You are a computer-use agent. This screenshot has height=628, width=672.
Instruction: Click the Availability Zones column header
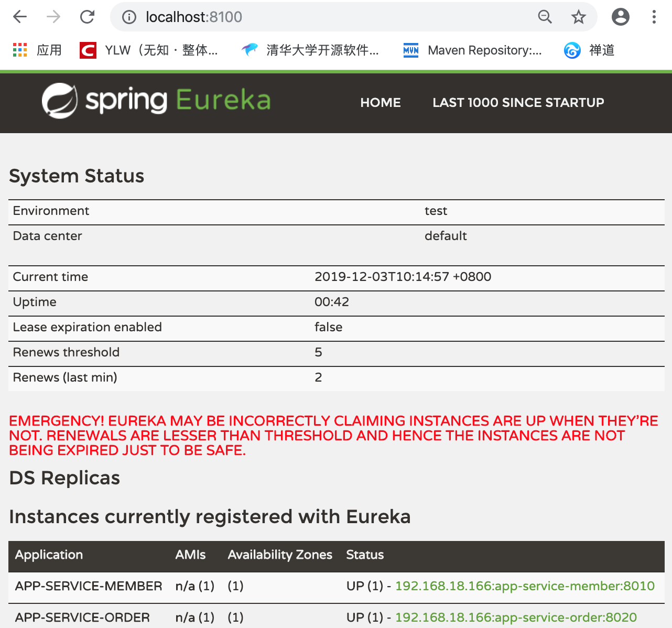click(x=280, y=555)
